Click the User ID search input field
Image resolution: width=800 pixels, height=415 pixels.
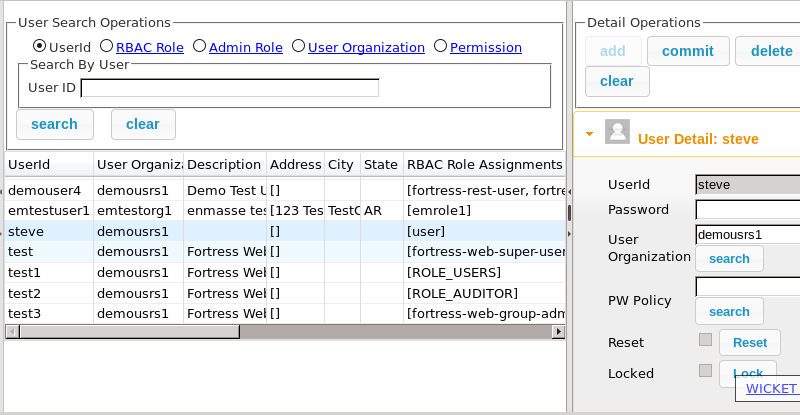pos(230,88)
